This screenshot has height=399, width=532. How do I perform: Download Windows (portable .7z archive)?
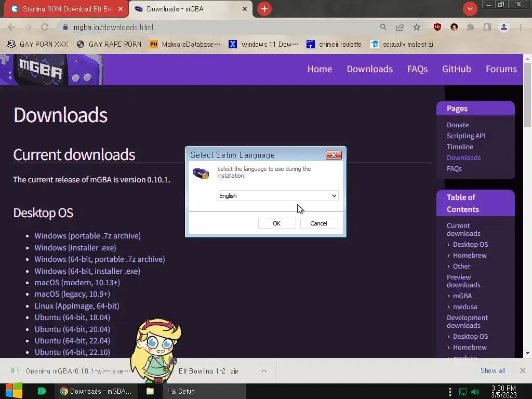[x=87, y=236]
